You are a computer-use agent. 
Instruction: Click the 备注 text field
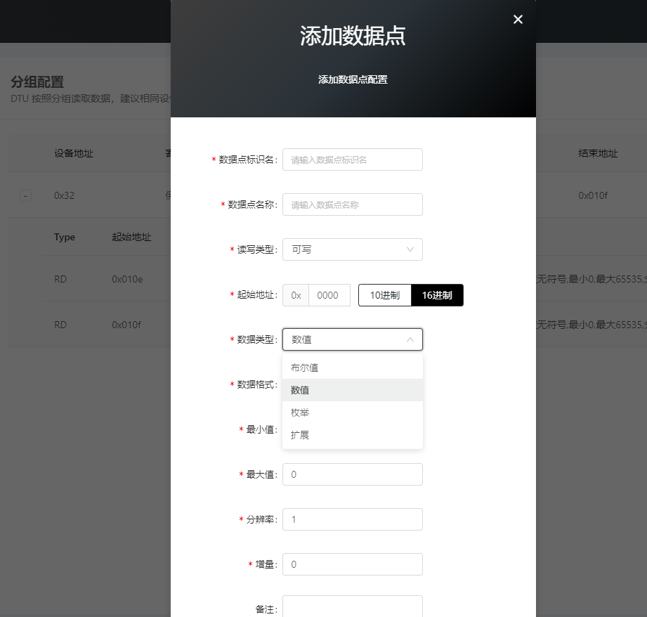pos(352,607)
